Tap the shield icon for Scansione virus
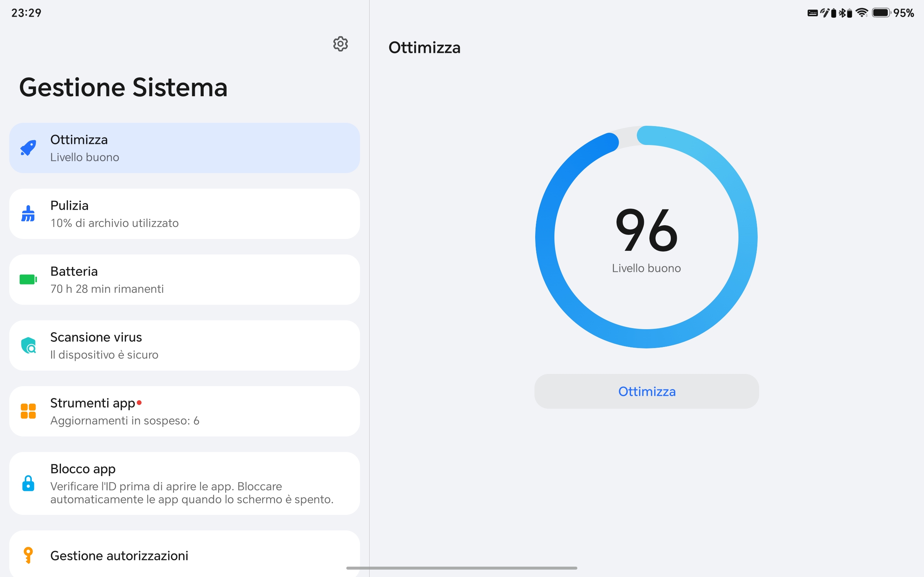The height and width of the screenshot is (577, 924). [28, 345]
